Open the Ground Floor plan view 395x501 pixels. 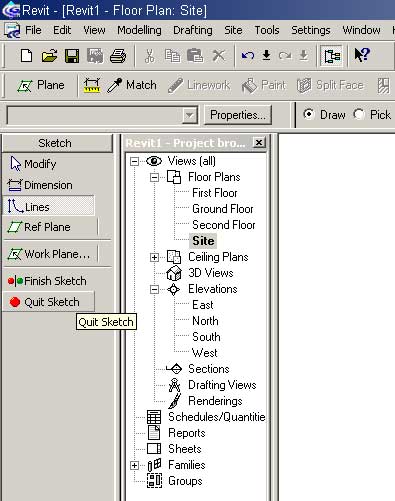[x=223, y=209]
